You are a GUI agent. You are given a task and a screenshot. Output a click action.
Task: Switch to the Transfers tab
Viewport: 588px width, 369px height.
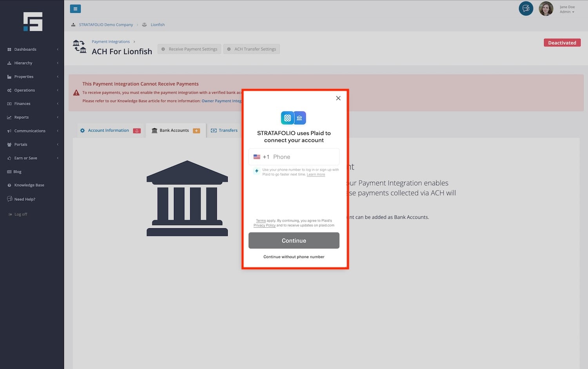point(224,131)
